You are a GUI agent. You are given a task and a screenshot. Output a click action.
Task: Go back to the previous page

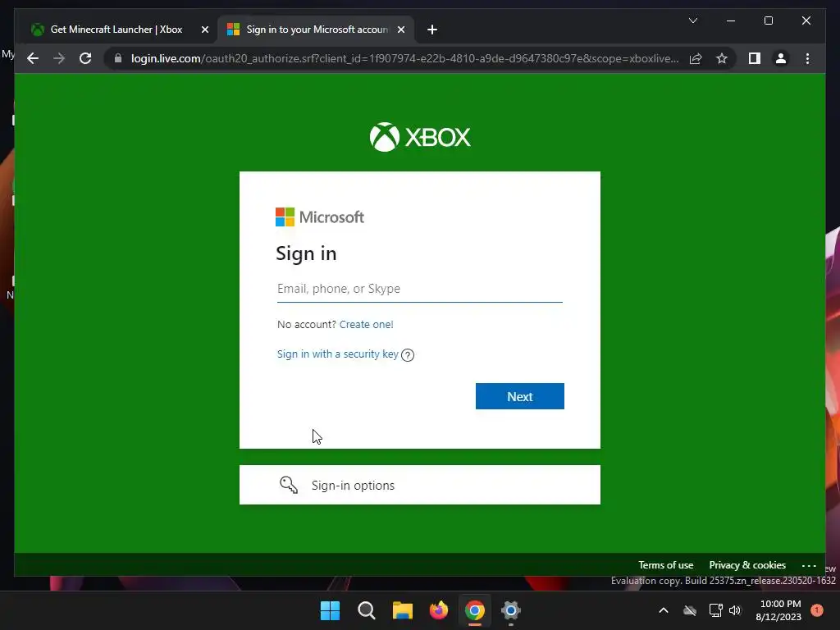click(x=33, y=58)
